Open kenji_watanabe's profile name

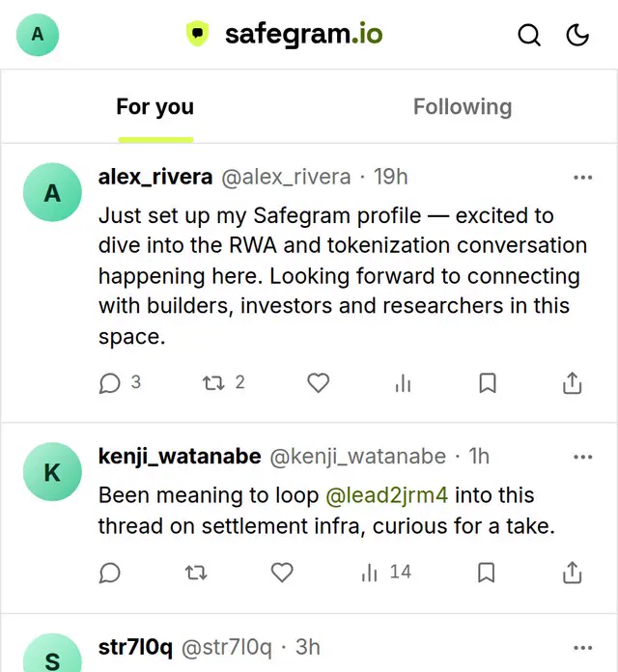tap(180, 456)
